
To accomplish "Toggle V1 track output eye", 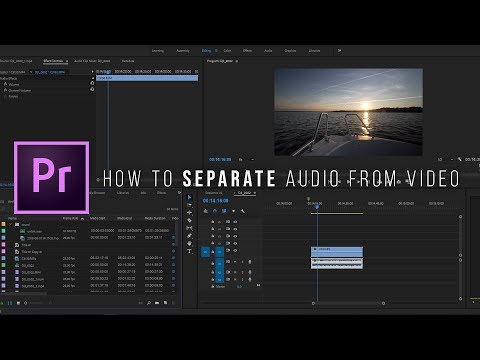I will [235, 250].
